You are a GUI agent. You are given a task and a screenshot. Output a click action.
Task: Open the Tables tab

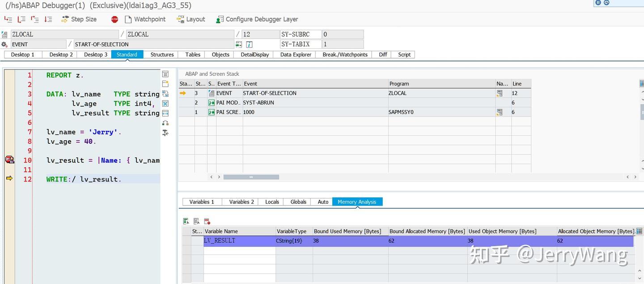tap(193, 55)
